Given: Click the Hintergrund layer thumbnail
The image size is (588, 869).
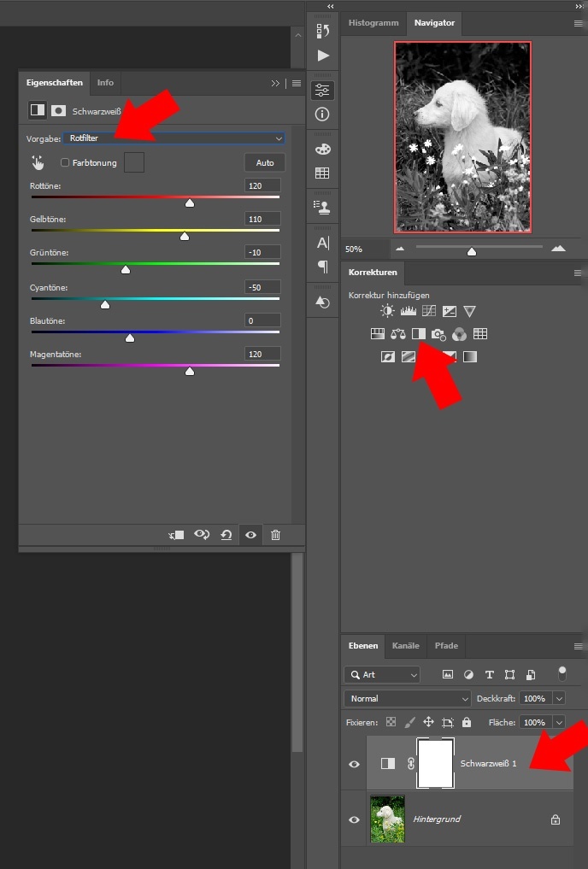Looking at the screenshot, I should 387,819.
